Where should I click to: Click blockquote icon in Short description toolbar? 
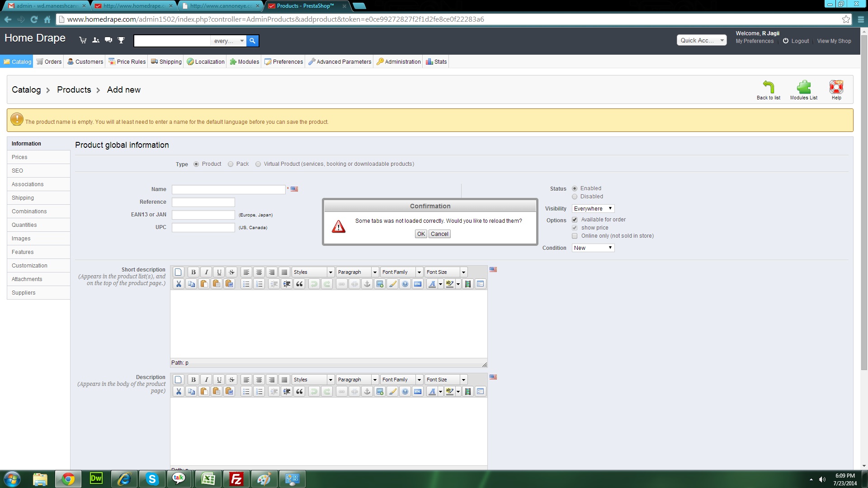pos(299,284)
